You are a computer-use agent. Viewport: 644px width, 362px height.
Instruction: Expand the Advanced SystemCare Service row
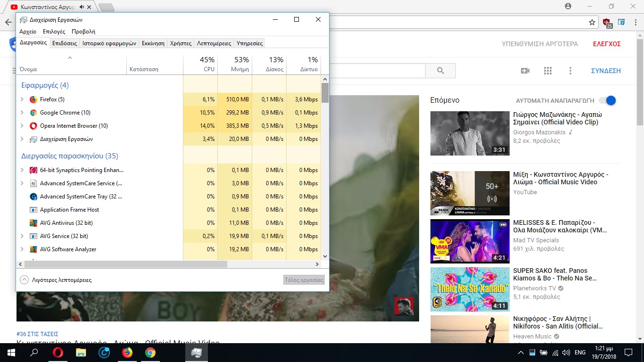[22, 183]
